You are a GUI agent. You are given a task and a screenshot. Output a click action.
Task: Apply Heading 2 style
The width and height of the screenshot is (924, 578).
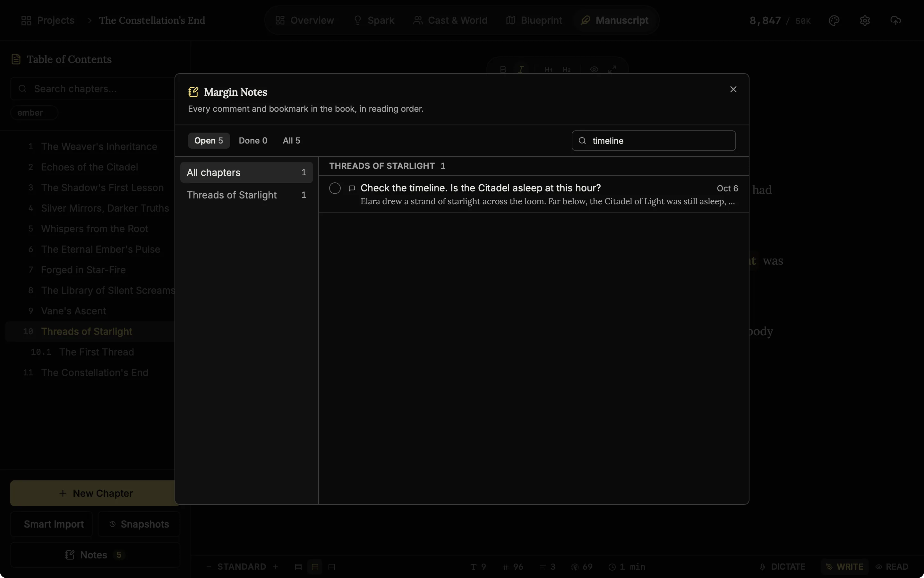566,69
